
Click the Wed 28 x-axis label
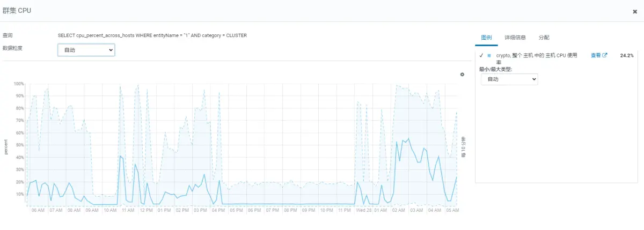coord(363,211)
